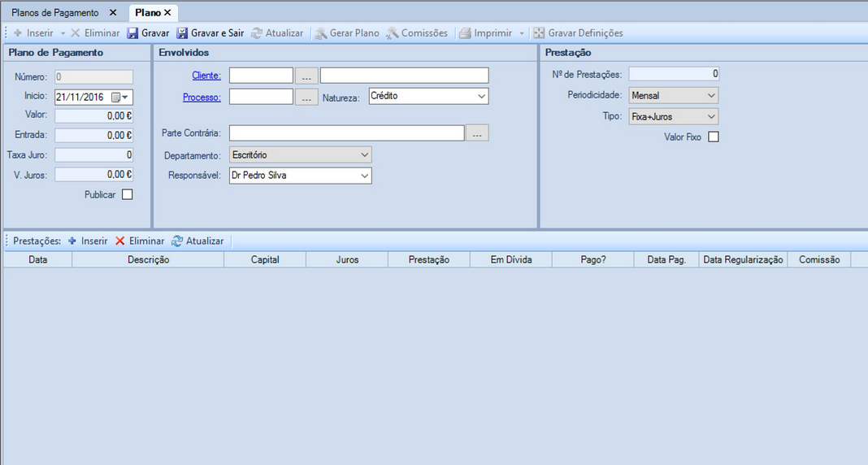The height and width of the screenshot is (465, 868).
Task: Click the V. Juros field
Action: coord(94,174)
